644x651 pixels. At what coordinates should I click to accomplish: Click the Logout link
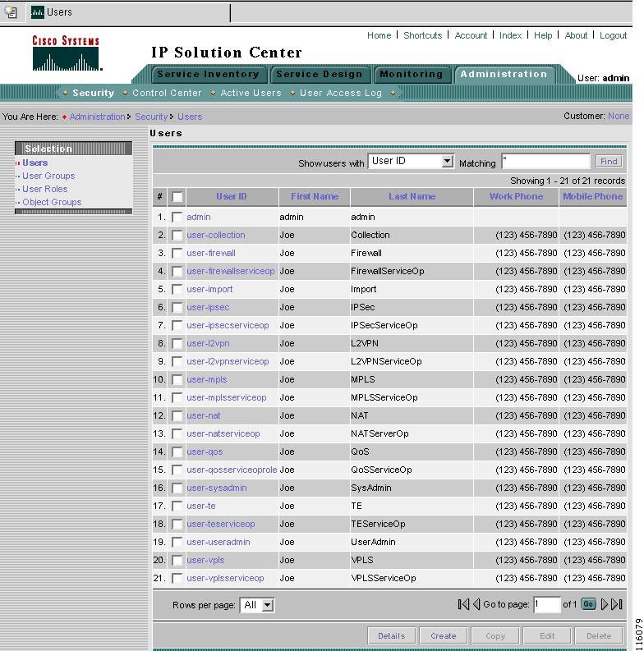(x=613, y=35)
